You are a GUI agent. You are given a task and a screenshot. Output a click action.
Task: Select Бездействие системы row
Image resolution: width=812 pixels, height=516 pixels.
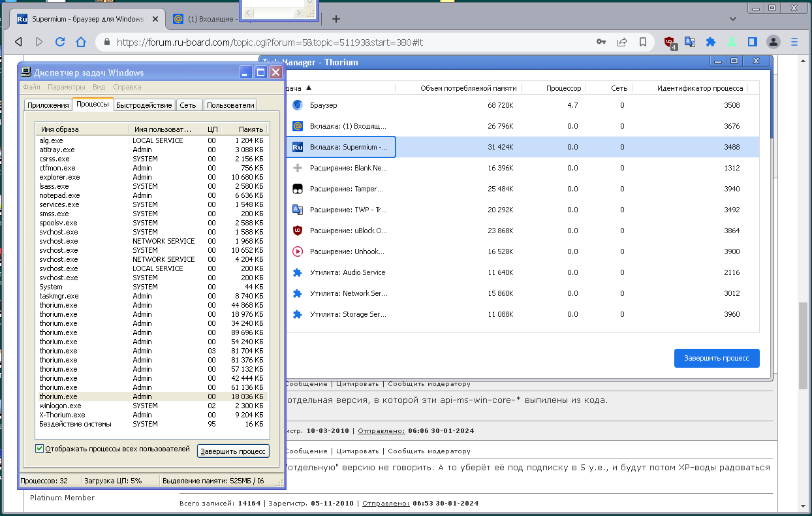(x=151, y=424)
